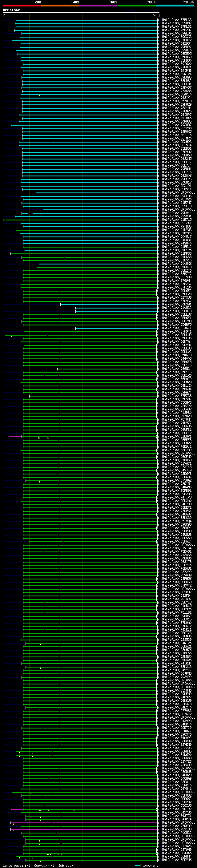Screen dimensions: 197x868
Task: Click the cyan ~100% identity legend bar
Action: pyautogui.click(x=175, y=6)
